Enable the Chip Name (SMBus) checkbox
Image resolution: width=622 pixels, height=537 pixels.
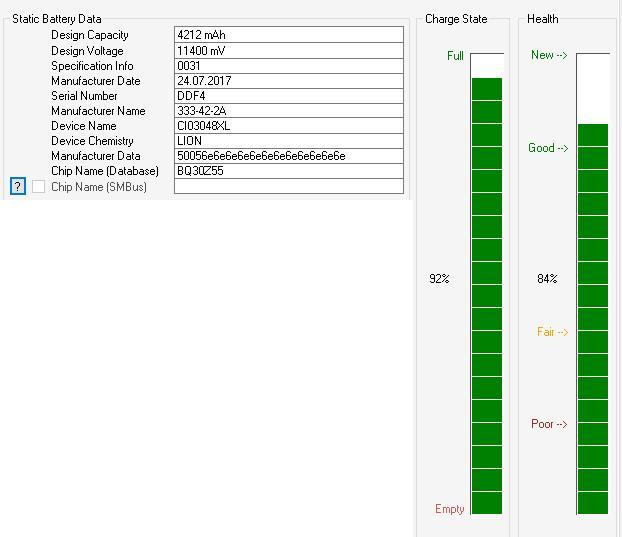coord(38,186)
